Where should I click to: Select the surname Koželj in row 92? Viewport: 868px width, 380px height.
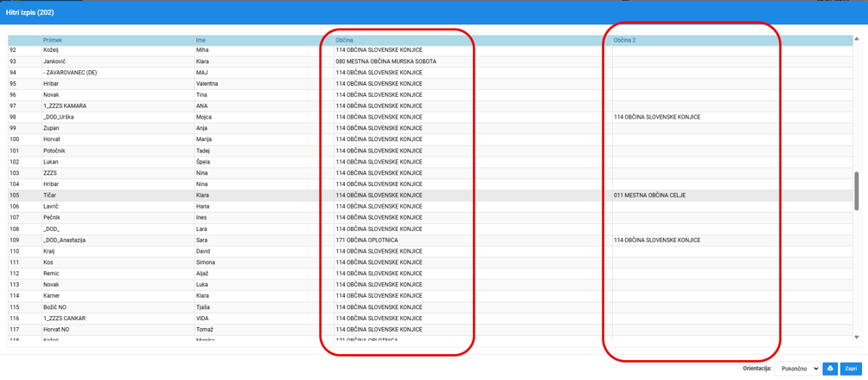[x=51, y=50]
